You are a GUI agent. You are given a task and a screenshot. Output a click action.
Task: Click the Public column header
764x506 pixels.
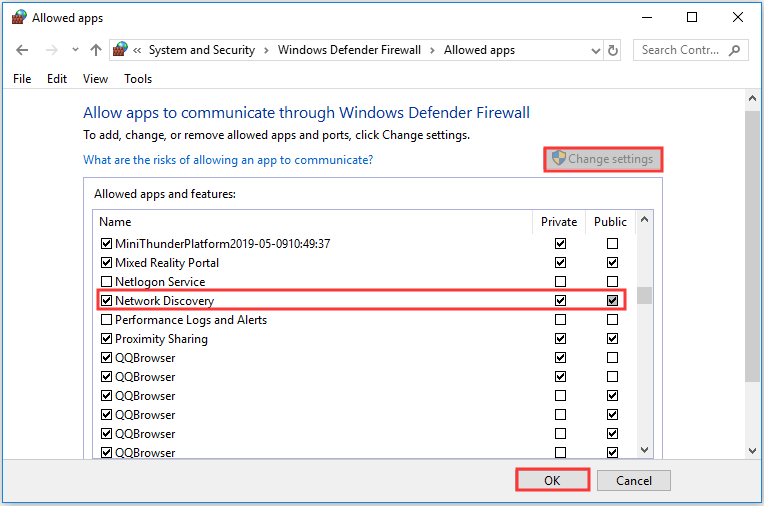(610, 222)
